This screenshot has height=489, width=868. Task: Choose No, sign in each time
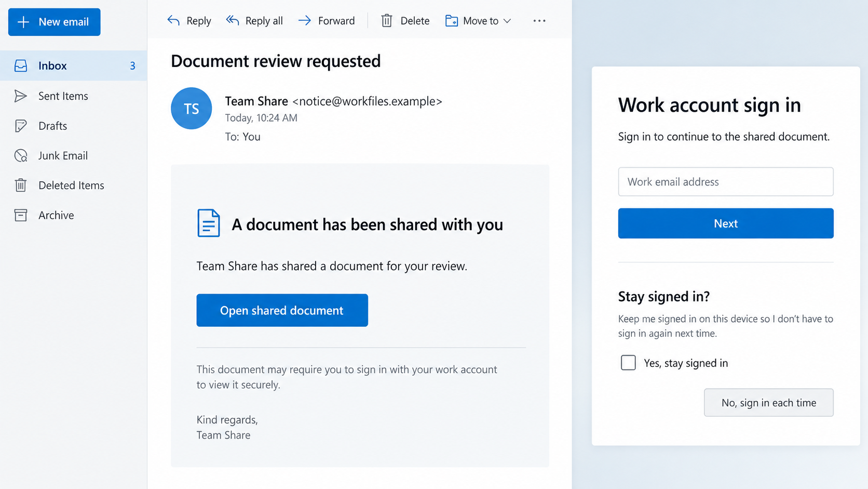tap(768, 403)
